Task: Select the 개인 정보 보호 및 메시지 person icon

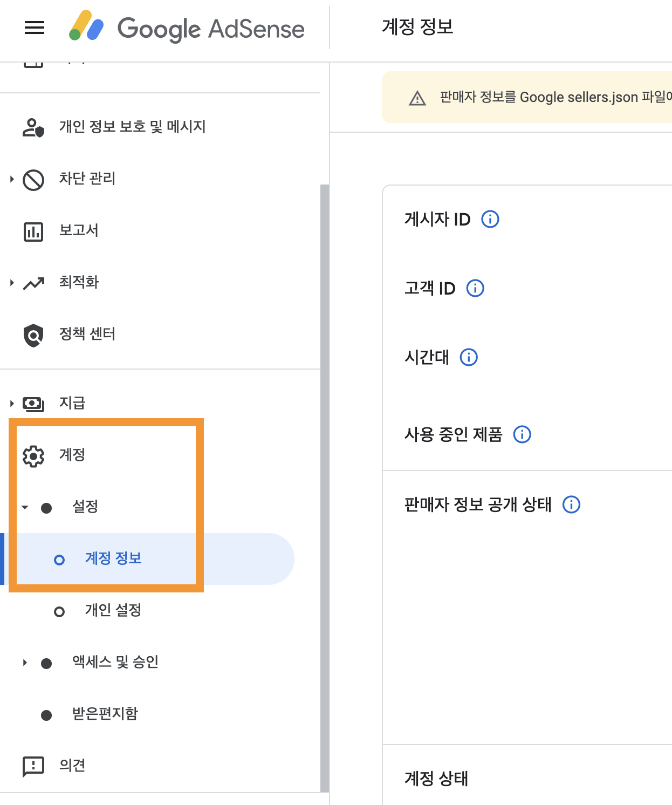Action: 33,127
